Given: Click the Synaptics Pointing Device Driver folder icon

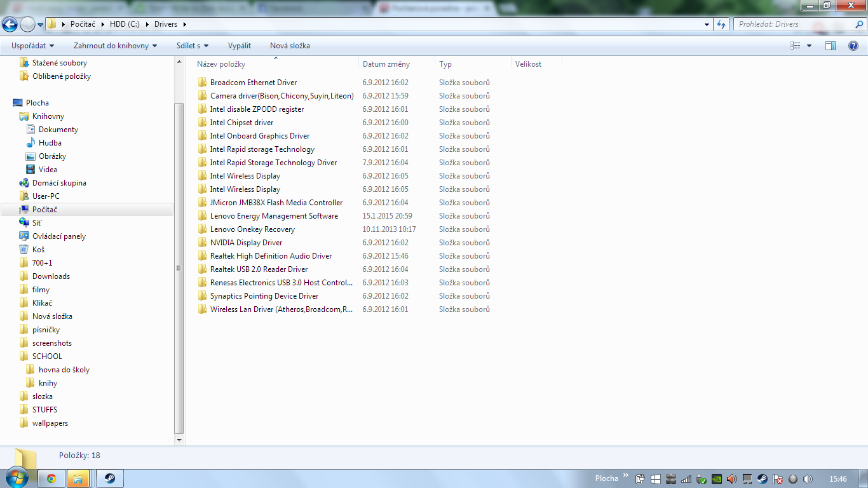Looking at the screenshot, I should click(x=203, y=296).
